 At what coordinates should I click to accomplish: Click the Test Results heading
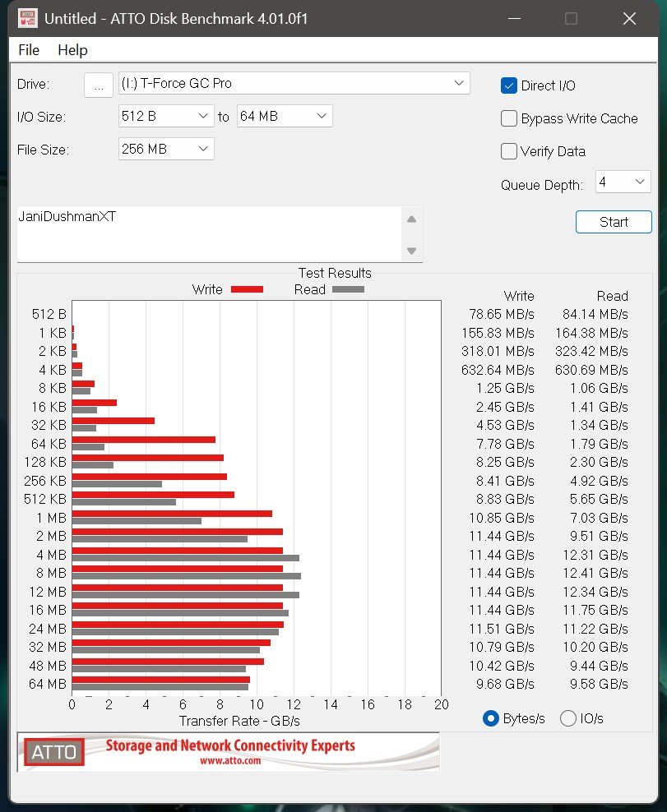click(335, 273)
